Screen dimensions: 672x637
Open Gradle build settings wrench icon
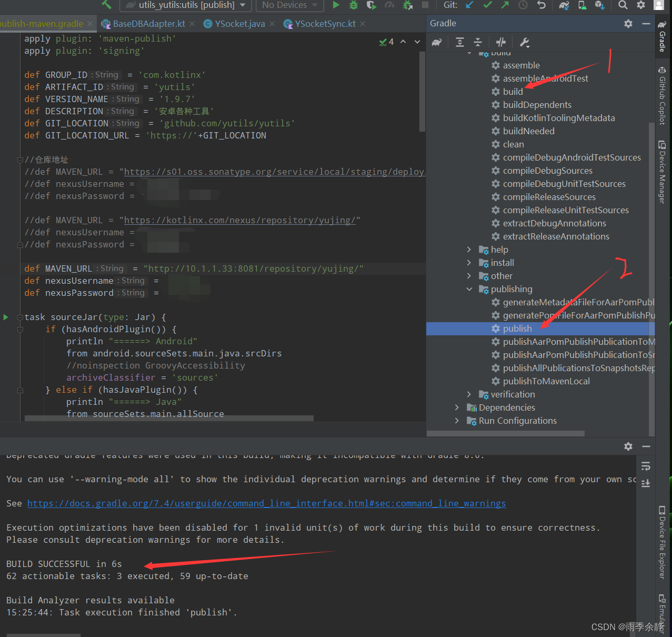pos(524,42)
